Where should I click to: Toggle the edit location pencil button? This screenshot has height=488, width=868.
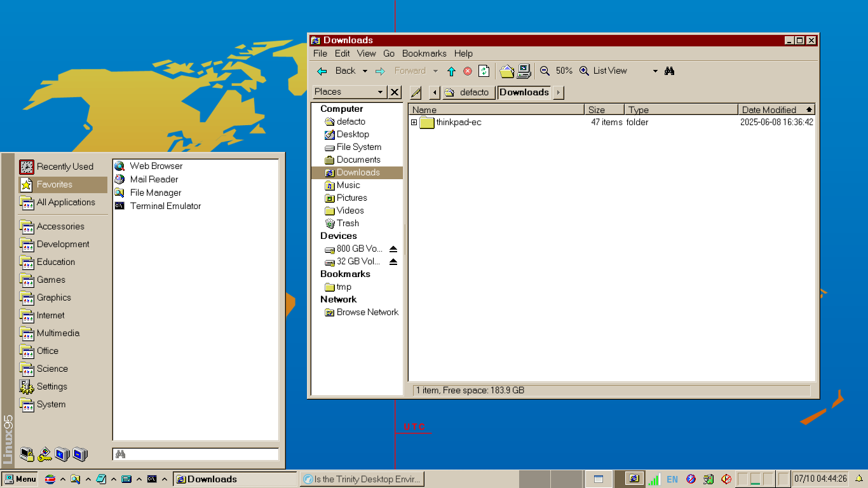point(416,93)
